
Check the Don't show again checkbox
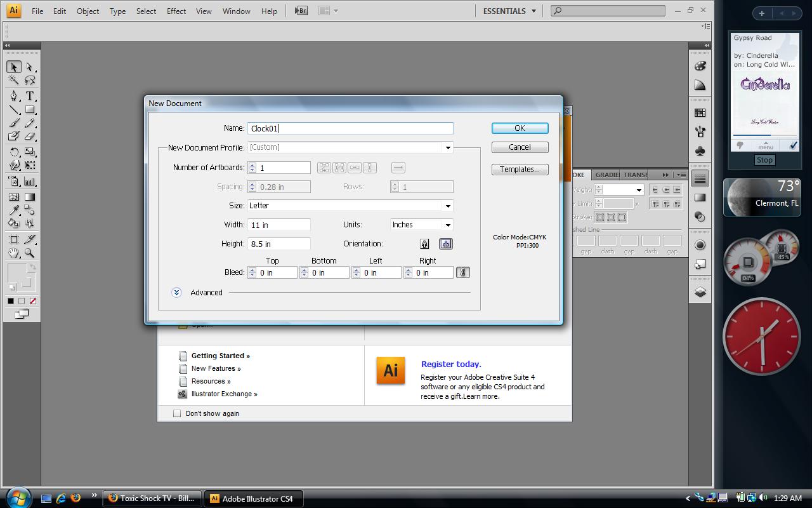coord(177,413)
